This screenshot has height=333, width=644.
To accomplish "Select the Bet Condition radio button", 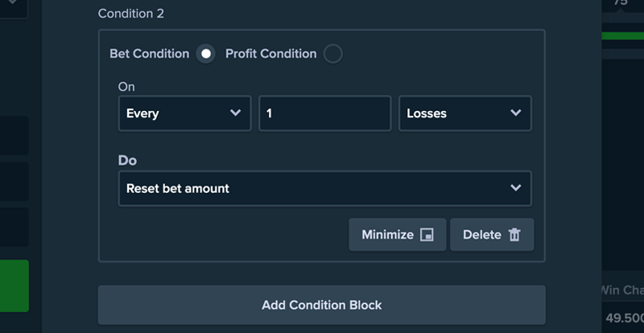I will point(206,54).
